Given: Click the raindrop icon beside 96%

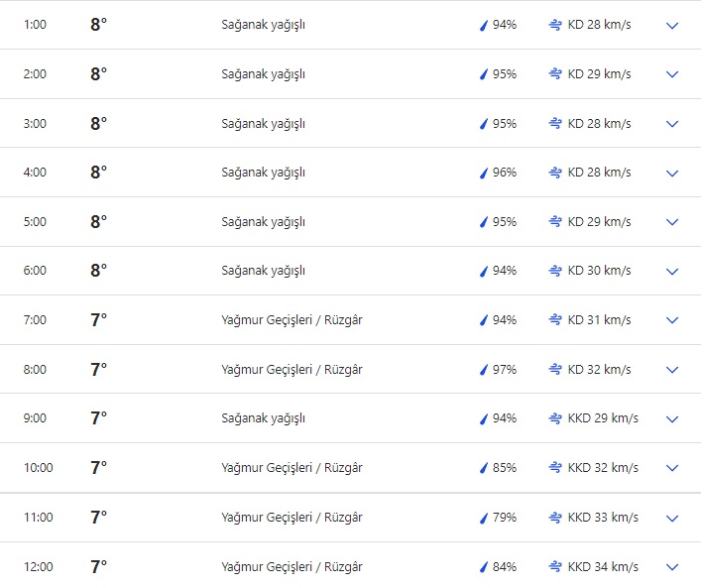Looking at the screenshot, I should [x=484, y=173].
